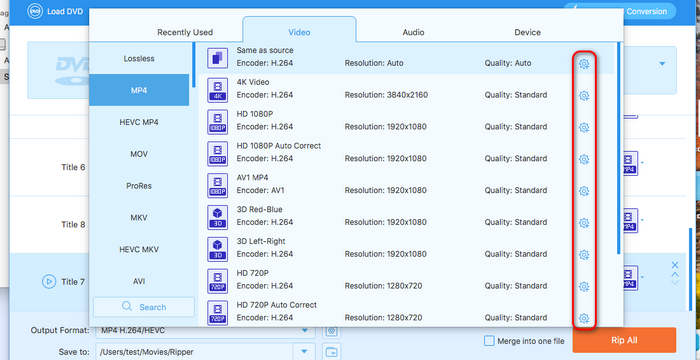Screen dimensions: 700x360
Task: Switch to the Device tab
Action: pyautogui.click(x=527, y=32)
